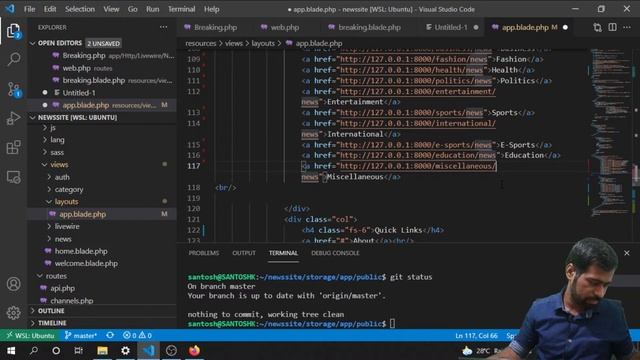Open editor more actions ellipsis
The image size is (640, 360).
627,27
